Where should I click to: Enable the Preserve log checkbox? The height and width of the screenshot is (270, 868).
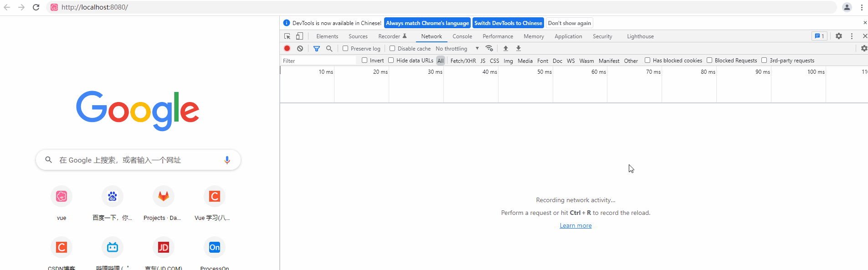pyautogui.click(x=345, y=48)
